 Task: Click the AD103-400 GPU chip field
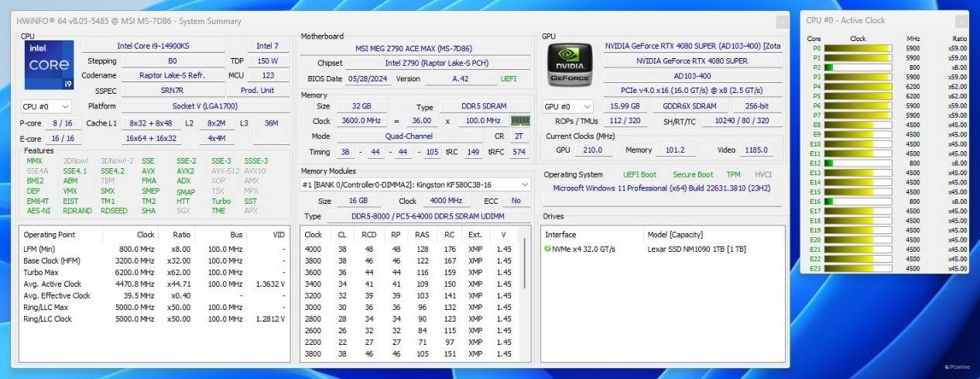(x=692, y=76)
